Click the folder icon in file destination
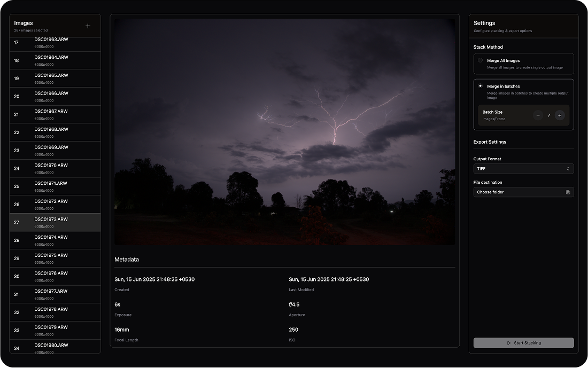Image resolution: width=588 pixels, height=368 pixels. [x=568, y=192]
